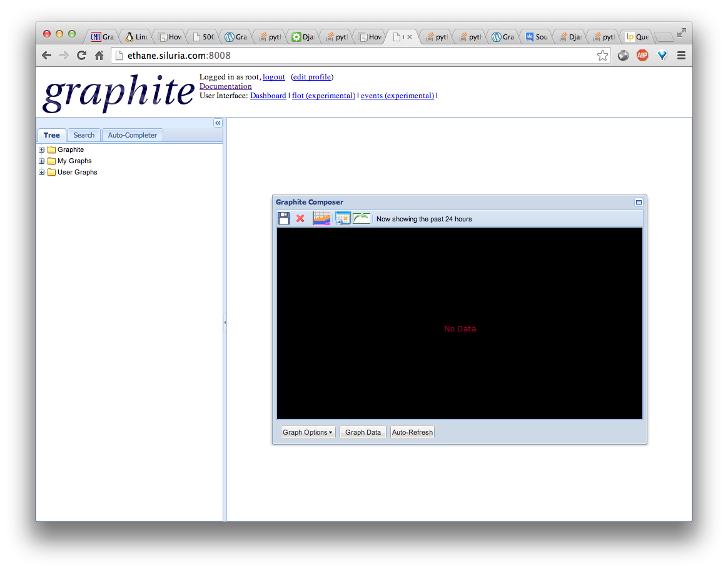Open the Graph Data button
The height and width of the screenshot is (571, 728).
tap(363, 432)
